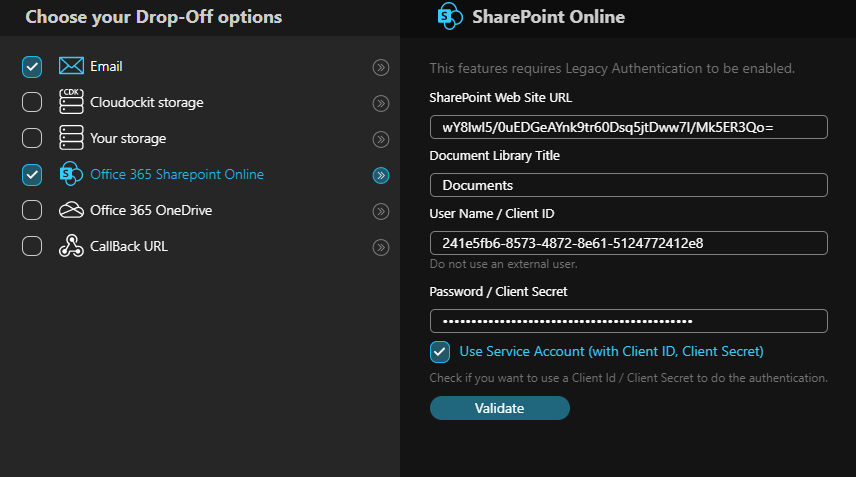Click the 'Do not use an external user.' hint
Image resolution: width=856 pixels, height=477 pixels.
point(503,264)
